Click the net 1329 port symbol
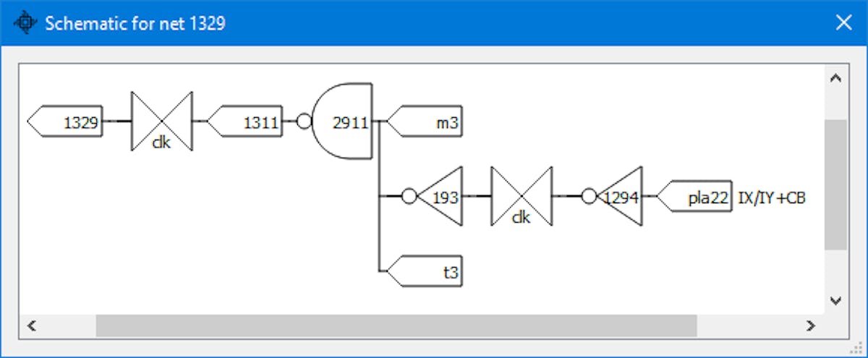Image resolution: width=868 pixels, height=358 pixels. pyautogui.click(x=64, y=122)
